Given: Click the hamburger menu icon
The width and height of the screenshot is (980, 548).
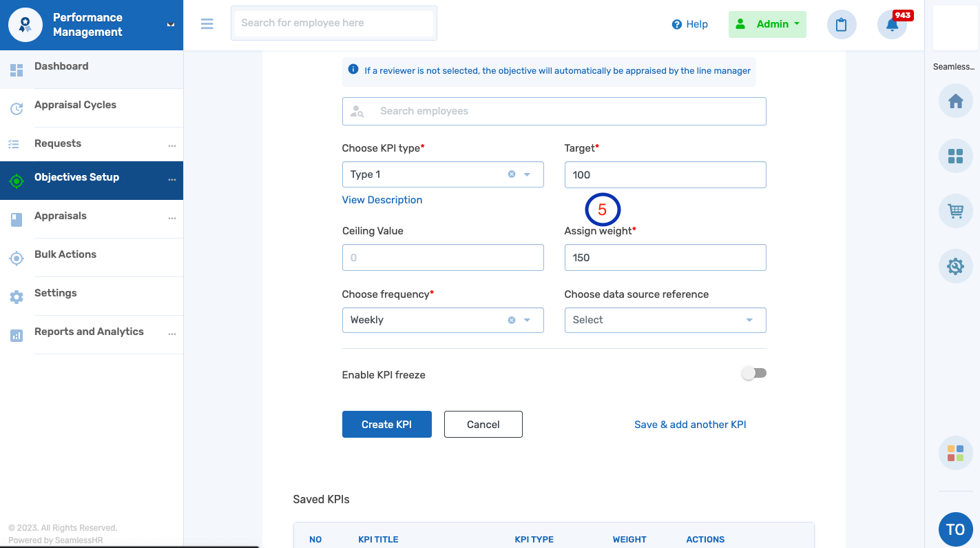Looking at the screenshot, I should coord(207,24).
